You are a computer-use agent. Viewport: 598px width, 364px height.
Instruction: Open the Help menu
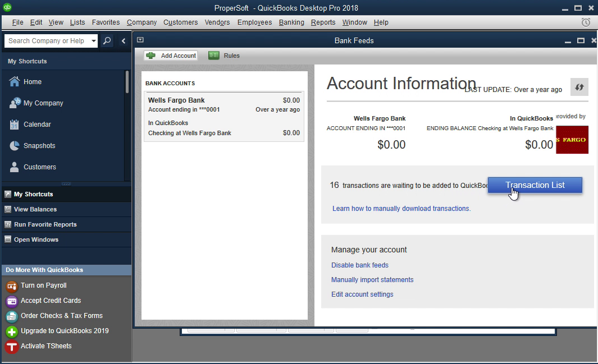coord(381,22)
